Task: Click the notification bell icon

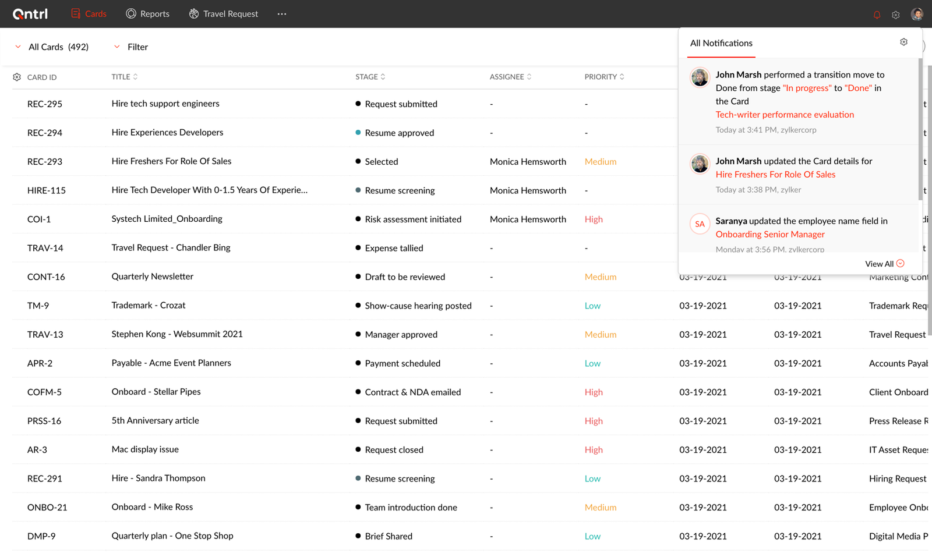Action: [x=877, y=15]
